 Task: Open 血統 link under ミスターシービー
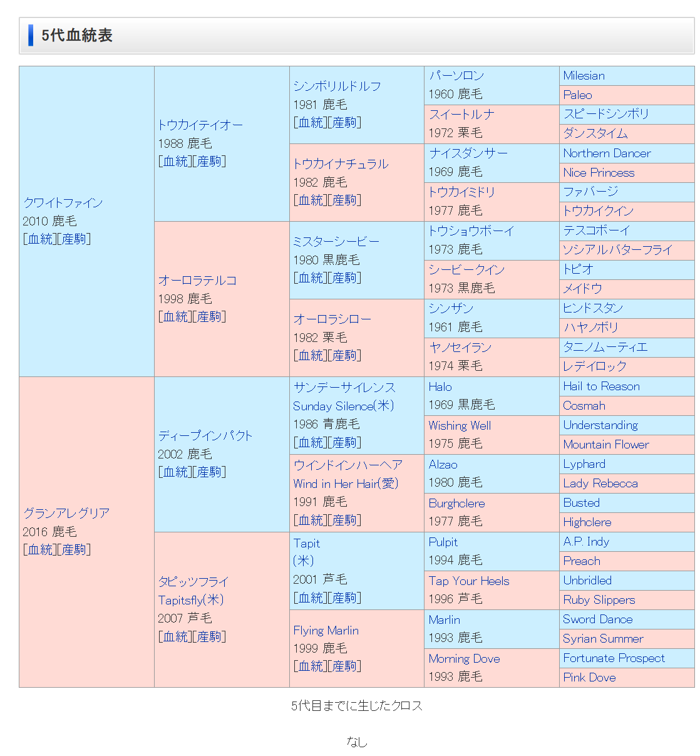pos(311,277)
